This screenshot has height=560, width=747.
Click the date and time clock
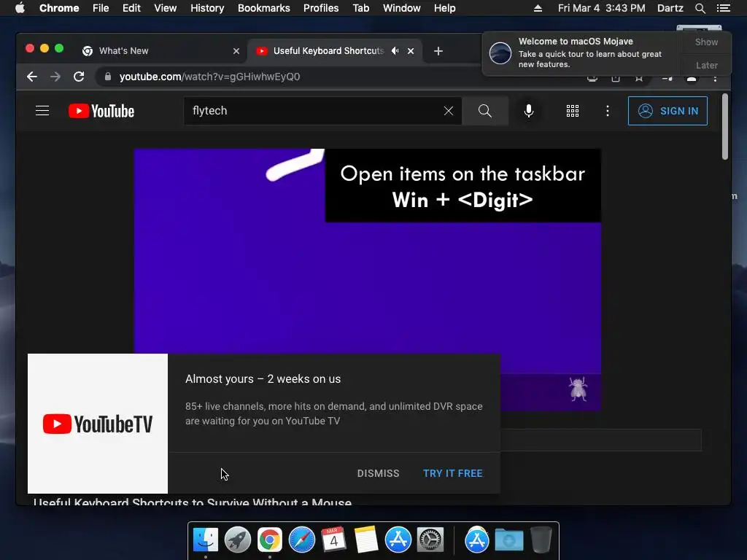(602, 8)
